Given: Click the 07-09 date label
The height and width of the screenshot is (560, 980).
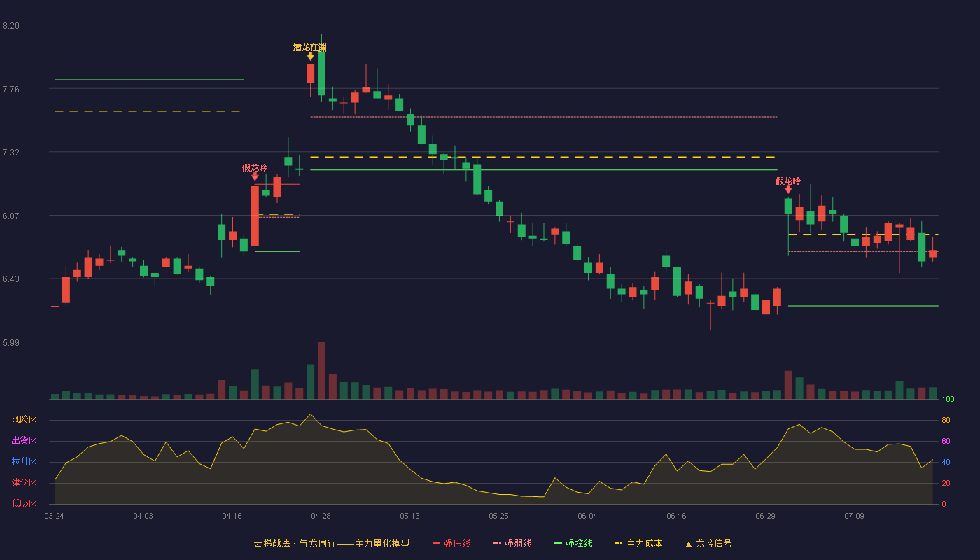Looking at the screenshot, I should (854, 516).
